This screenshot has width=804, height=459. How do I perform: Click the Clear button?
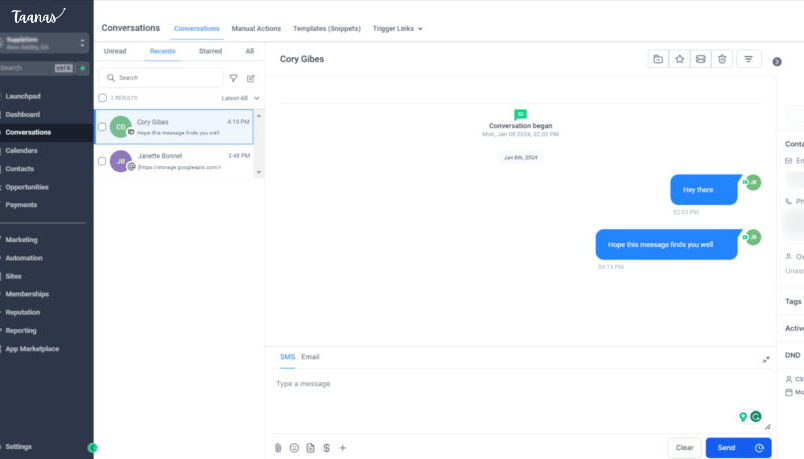coord(684,448)
